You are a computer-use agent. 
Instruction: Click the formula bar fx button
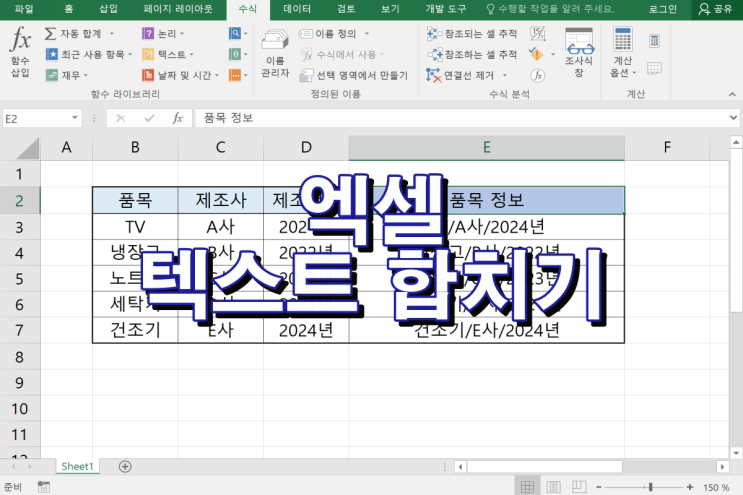(x=177, y=118)
